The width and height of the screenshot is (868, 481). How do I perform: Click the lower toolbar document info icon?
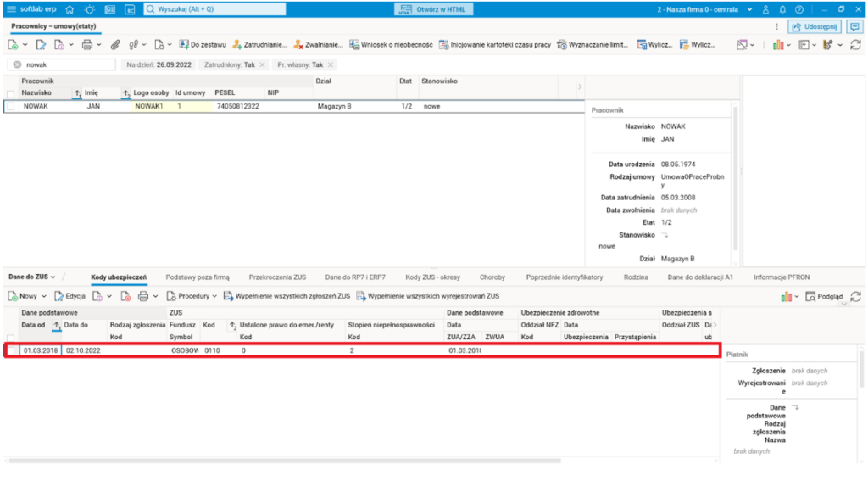[x=97, y=296]
